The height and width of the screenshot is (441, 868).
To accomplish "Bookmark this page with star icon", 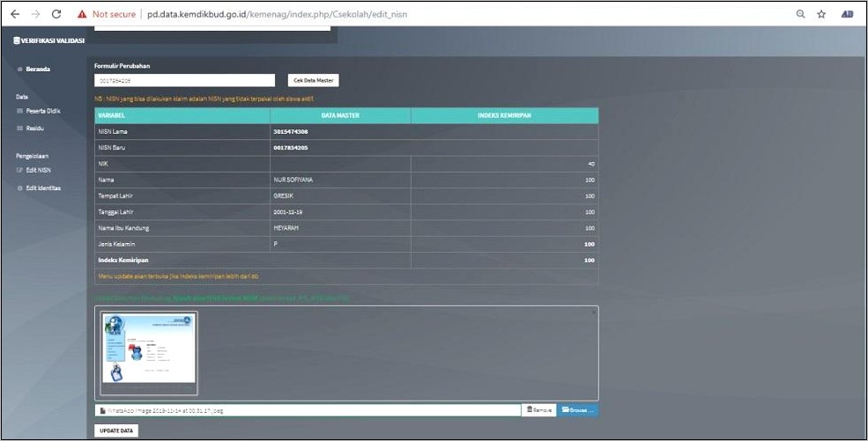I will point(821,14).
